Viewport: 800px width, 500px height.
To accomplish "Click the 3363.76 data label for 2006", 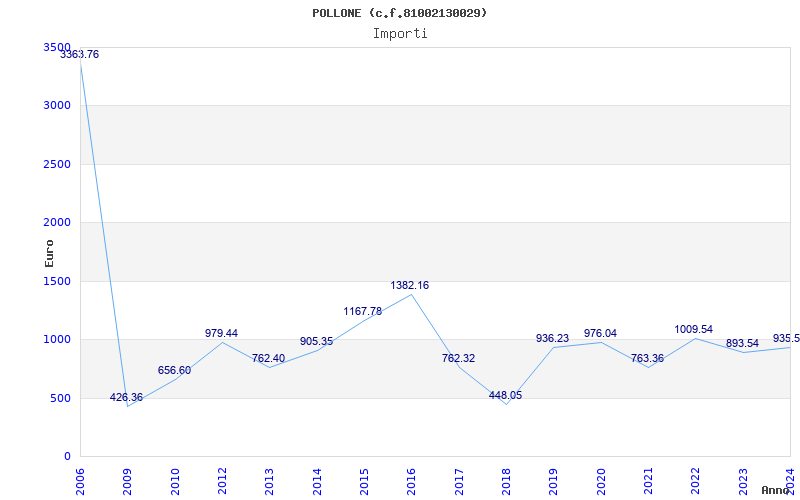I will pos(80,55).
